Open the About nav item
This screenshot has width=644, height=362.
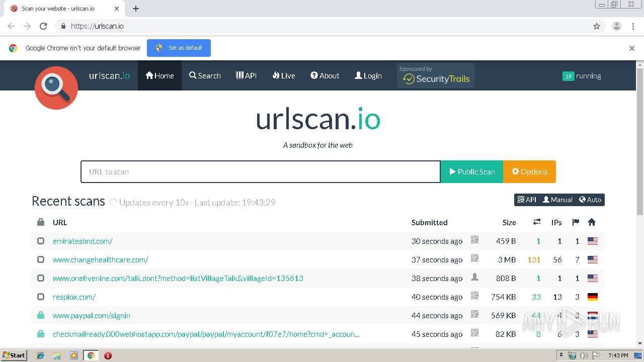(x=325, y=76)
